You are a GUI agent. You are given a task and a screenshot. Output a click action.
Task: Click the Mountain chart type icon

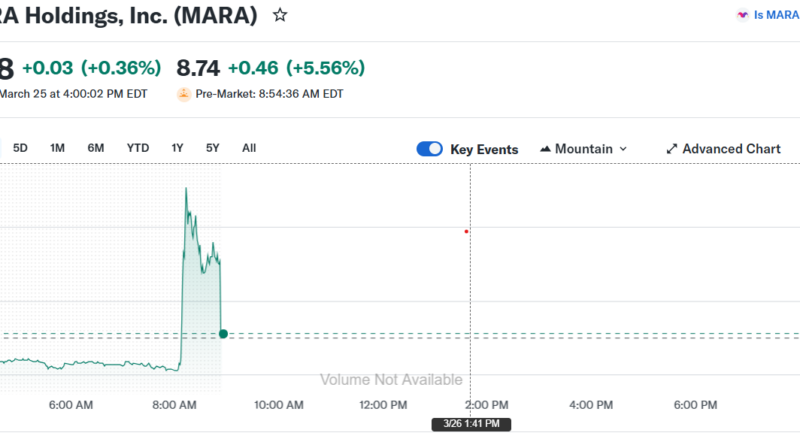pyautogui.click(x=545, y=149)
